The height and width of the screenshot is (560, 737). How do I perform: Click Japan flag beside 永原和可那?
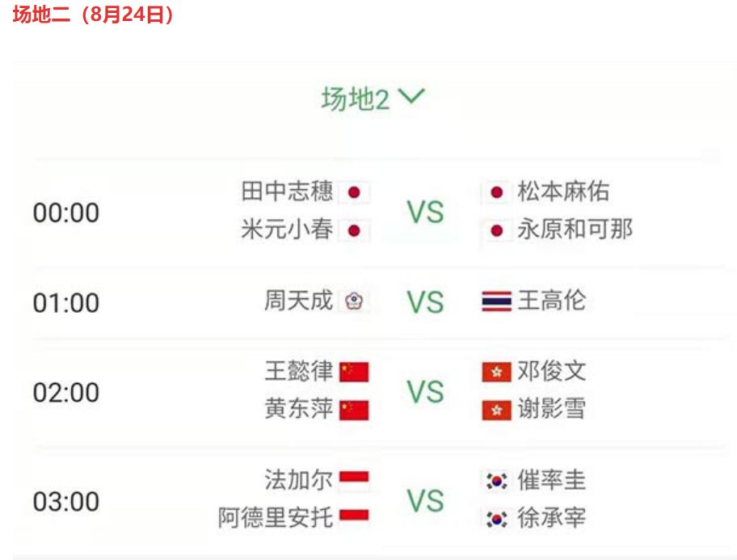496,231
